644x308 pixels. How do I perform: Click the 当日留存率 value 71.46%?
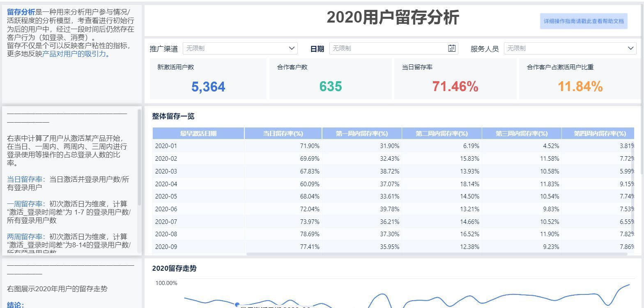click(x=455, y=86)
